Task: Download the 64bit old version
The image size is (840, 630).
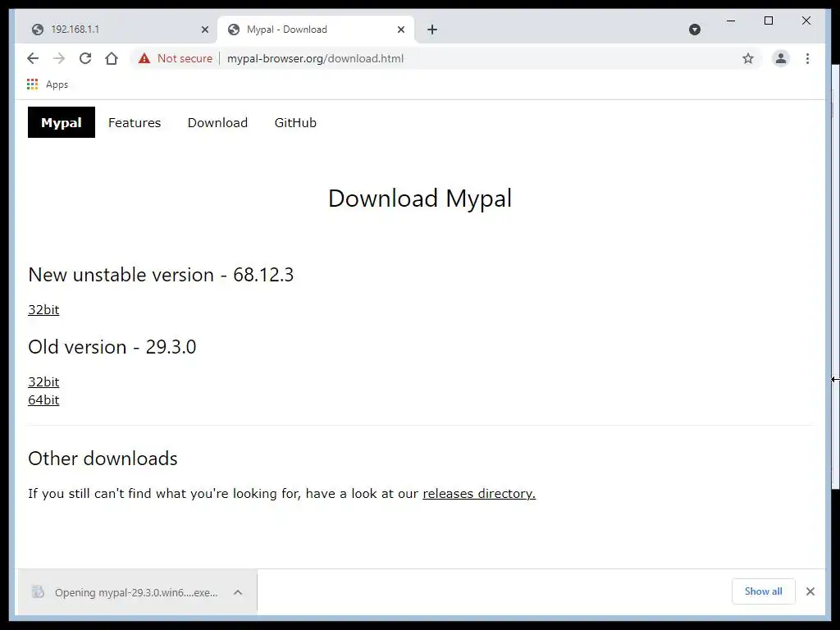Action: click(x=43, y=400)
